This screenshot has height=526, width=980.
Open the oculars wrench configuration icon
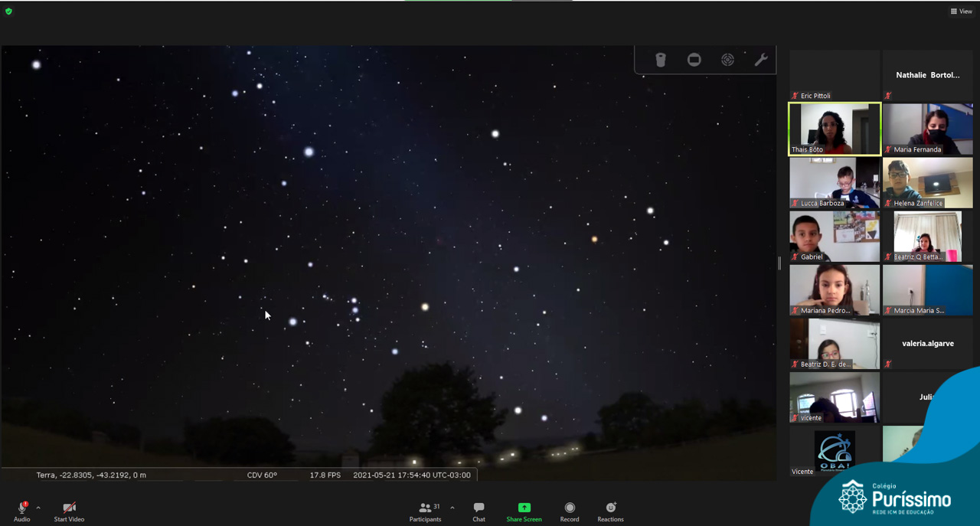pyautogui.click(x=760, y=60)
